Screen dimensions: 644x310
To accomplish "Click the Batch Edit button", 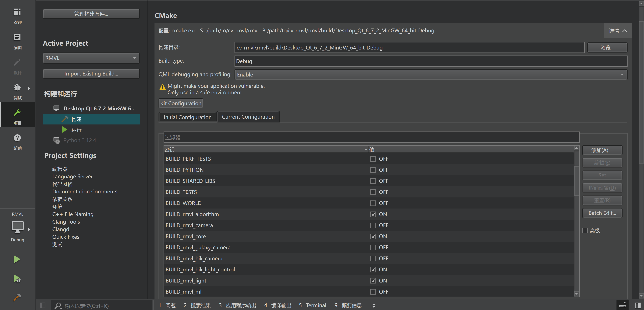I will pos(602,213).
